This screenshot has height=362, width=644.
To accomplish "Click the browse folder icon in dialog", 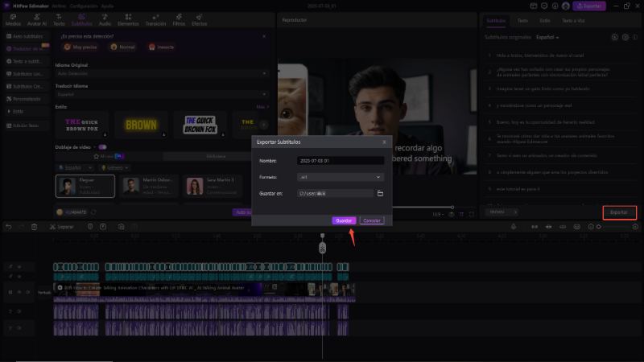I will 380,193.
